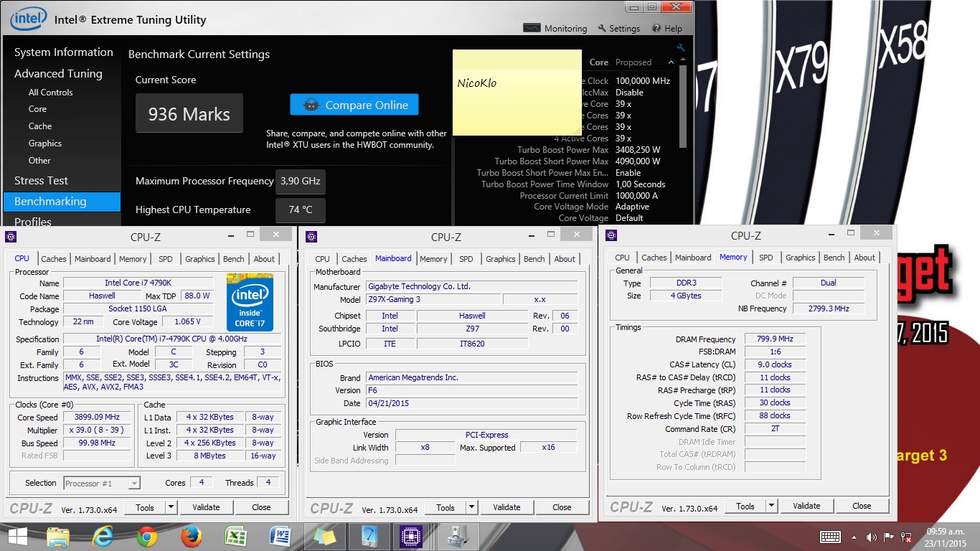The width and height of the screenshot is (980, 551).
Task: Click the blue wrench icon above Core panel
Action: (681, 48)
